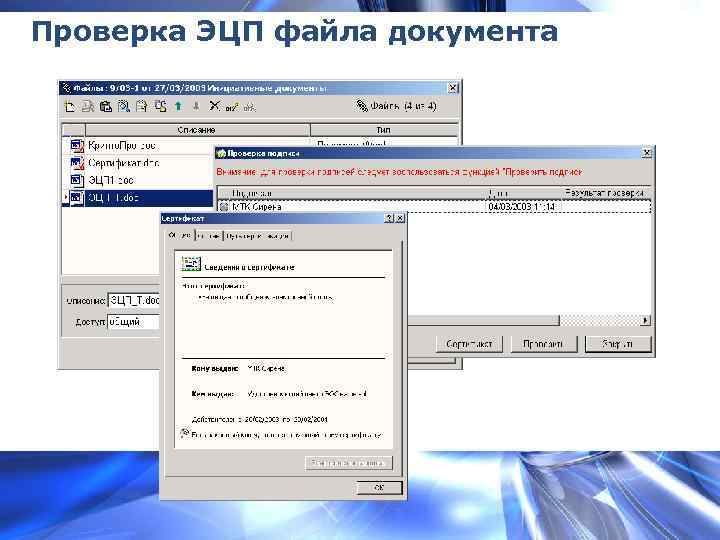Click right arrow of horizontal scrollbar
720x540 pixels.
(x=646, y=321)
